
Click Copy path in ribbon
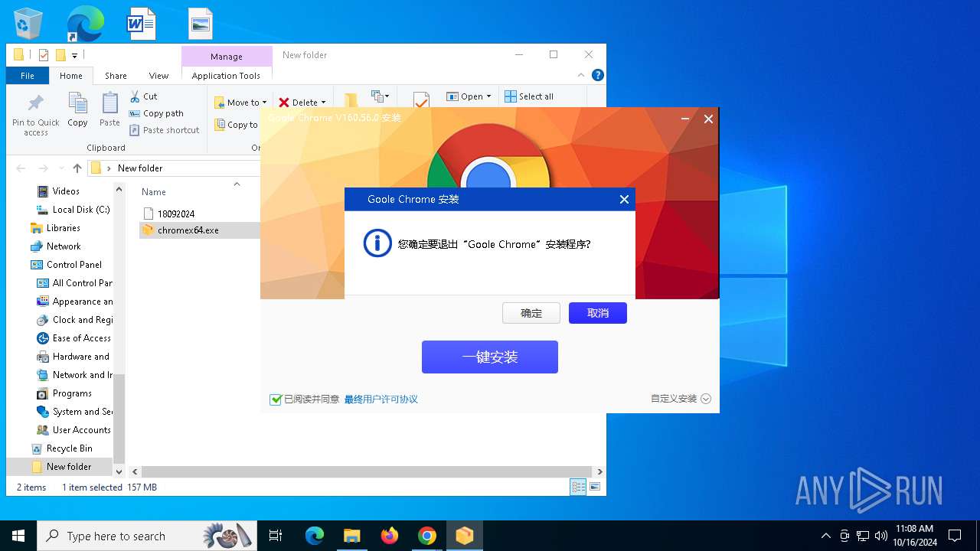coord(156,113)
